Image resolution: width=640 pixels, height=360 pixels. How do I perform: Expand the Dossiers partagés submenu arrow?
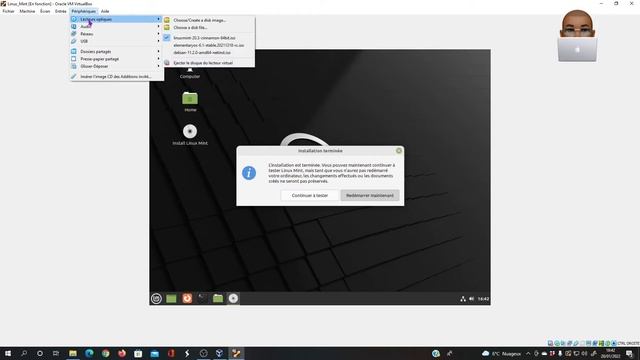point(158,51)
